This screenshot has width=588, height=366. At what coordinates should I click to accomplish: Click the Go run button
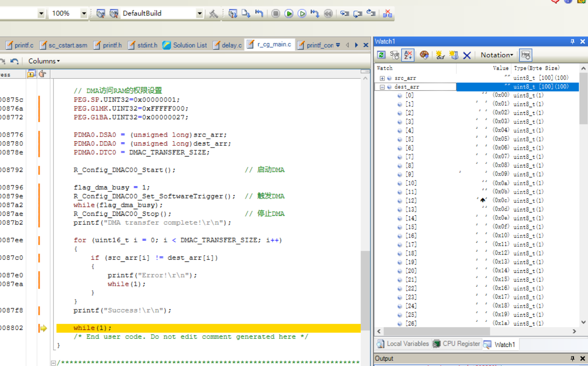[x=289, y=14]
